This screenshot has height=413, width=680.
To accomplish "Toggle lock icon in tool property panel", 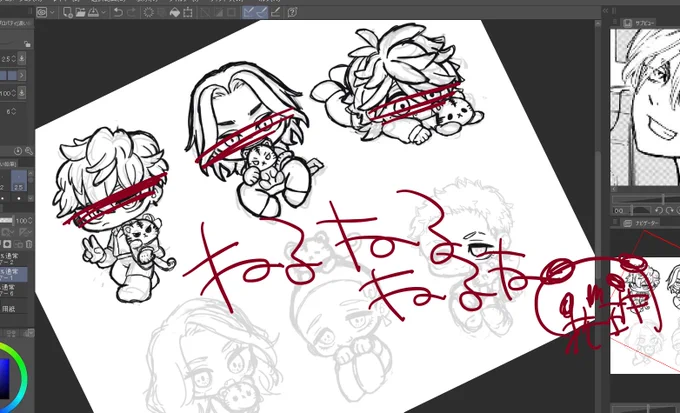I will [x=27, y=44].
